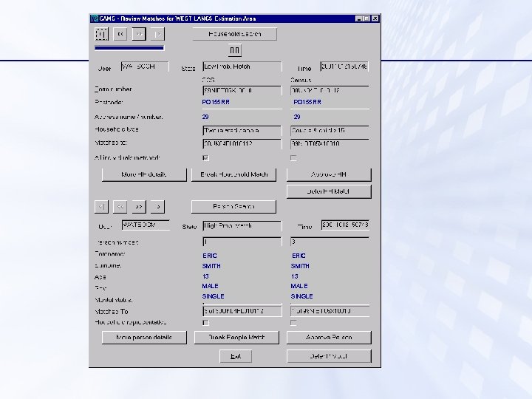532x399 pixels.
Task: Click CCS surname 'SMITH'
Action: click(x=211, y=266)
